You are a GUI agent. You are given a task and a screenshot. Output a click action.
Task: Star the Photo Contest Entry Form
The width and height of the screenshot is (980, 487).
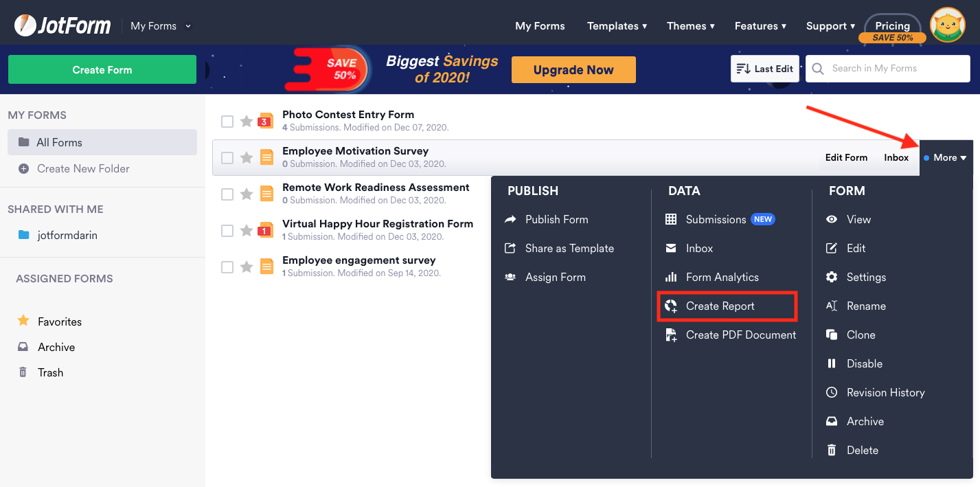point(247,122)
